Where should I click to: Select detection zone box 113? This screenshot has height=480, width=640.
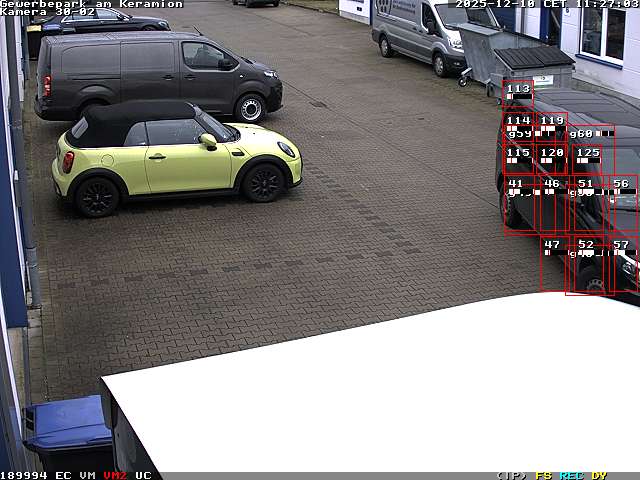click(x=518, y=94)
